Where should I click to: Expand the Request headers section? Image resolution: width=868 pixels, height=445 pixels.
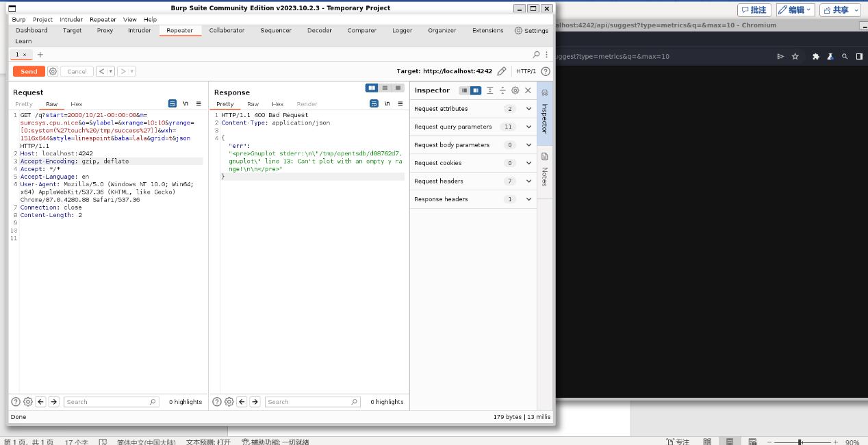528,181
